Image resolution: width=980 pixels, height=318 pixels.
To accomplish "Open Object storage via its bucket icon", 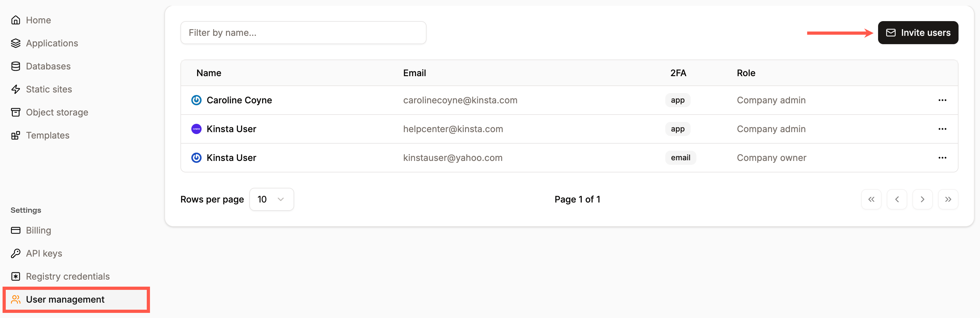I will (16, 112).
